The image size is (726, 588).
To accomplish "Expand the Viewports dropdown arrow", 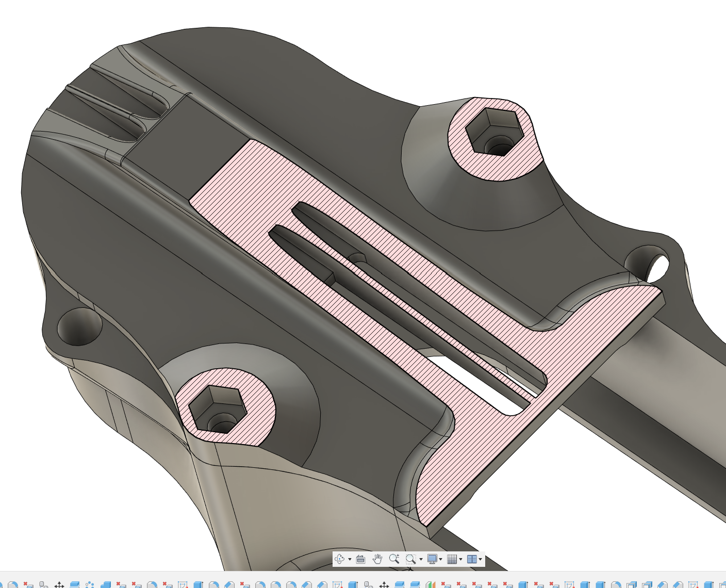I will coord(480,559).
